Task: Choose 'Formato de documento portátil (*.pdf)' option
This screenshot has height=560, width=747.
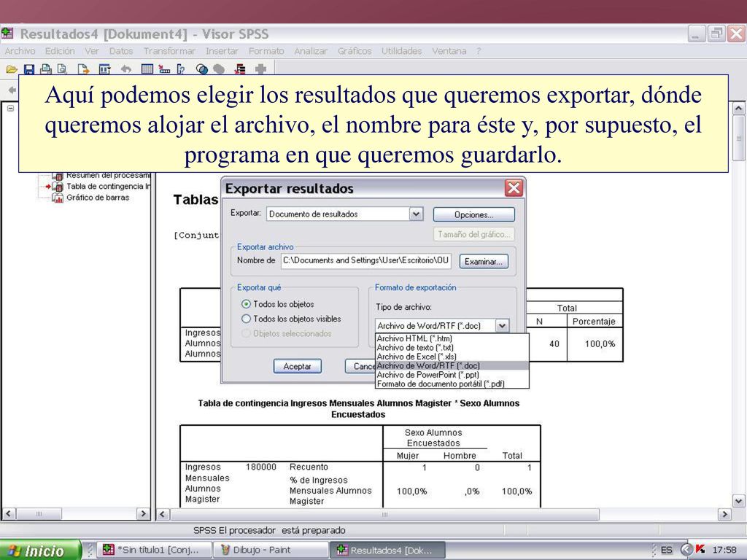Action: point(452,384)
